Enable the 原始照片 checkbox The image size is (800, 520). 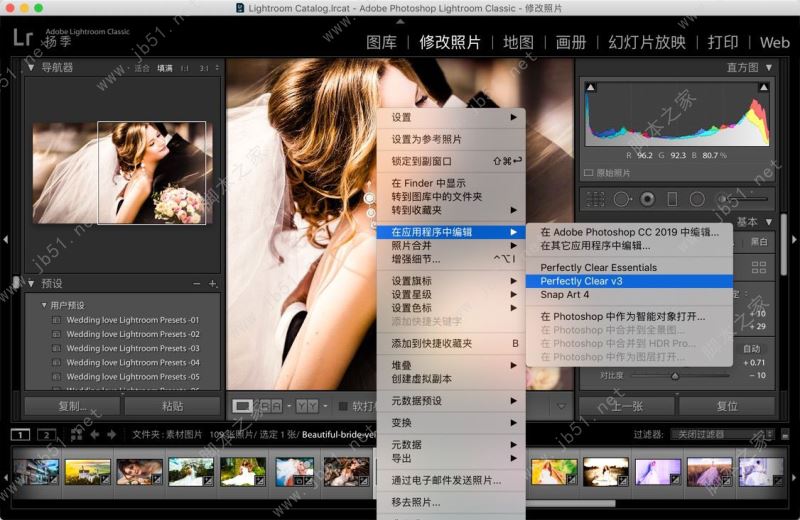coord(588,173)
